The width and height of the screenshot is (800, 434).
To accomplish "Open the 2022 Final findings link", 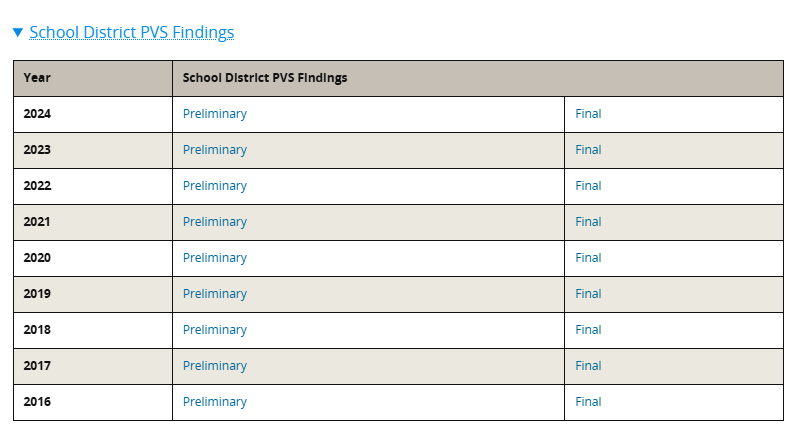I will pos(588,186).
